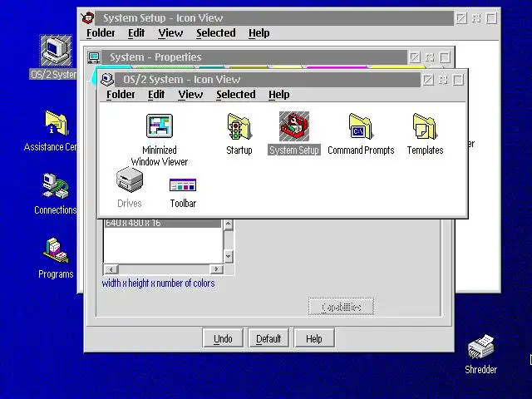
Task: Click resolution list scroll down arrow
Action: click(x=229, y=256)
